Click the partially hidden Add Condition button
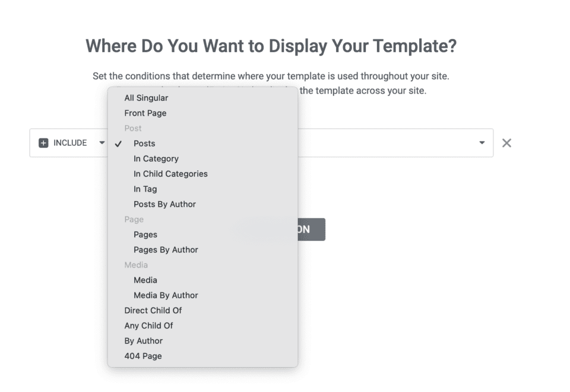The width and height of the screenshot is (570, 392). coord(311,230)
